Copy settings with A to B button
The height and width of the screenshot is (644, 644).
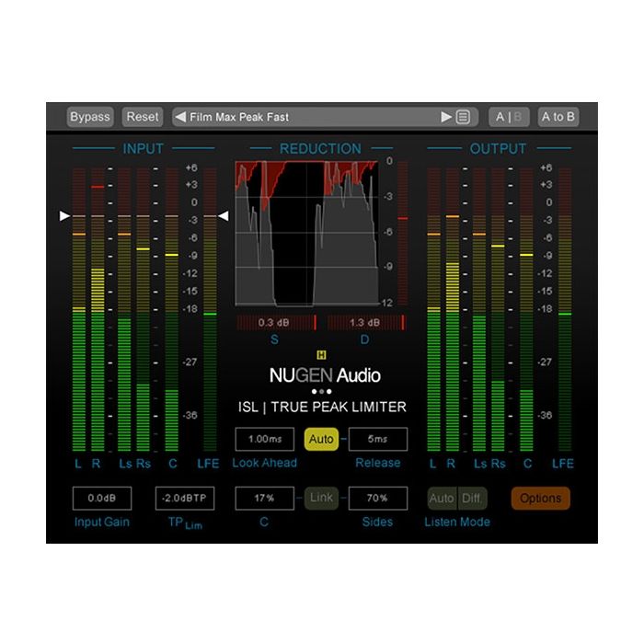tap(558, 117)
